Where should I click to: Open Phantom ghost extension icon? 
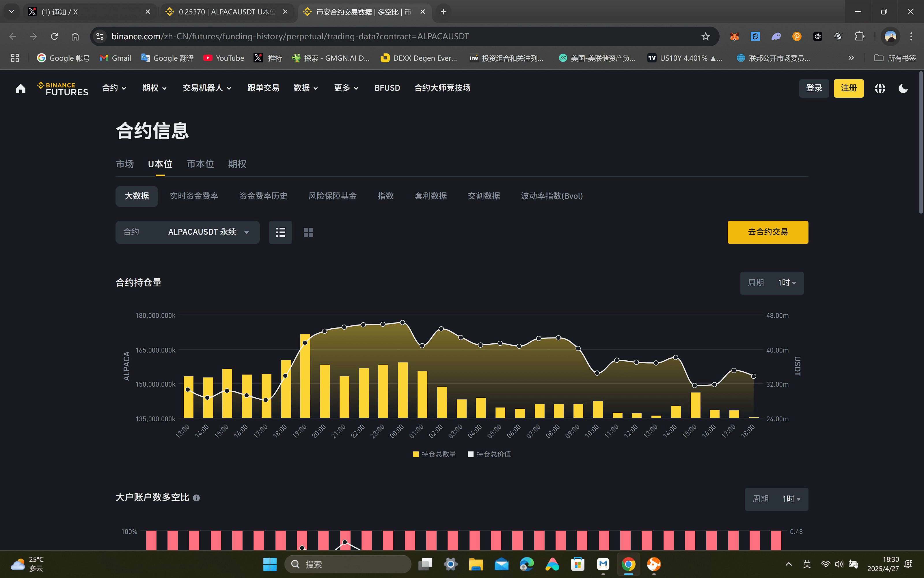point(776,36)
